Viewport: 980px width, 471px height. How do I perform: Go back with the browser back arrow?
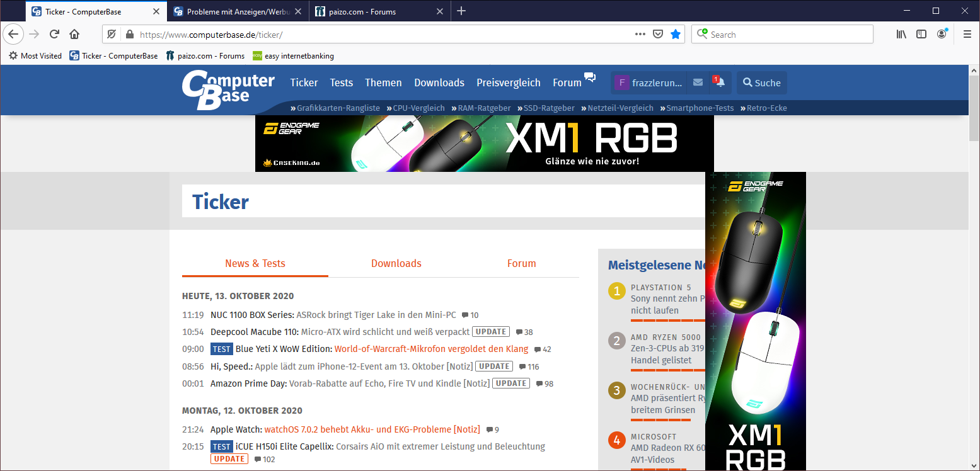pyautogui.click(x=13, y=34)
